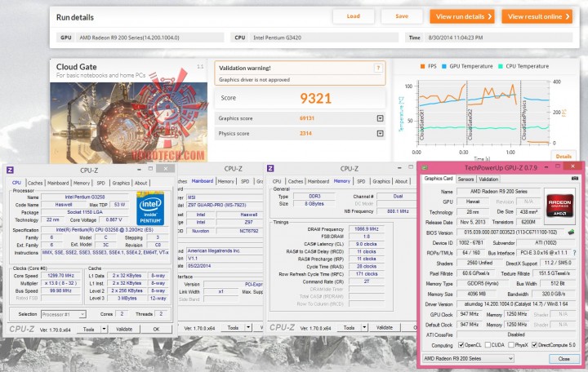Click the Load button in Run details
The image size is (588, 372).
(x=354, y=16)
